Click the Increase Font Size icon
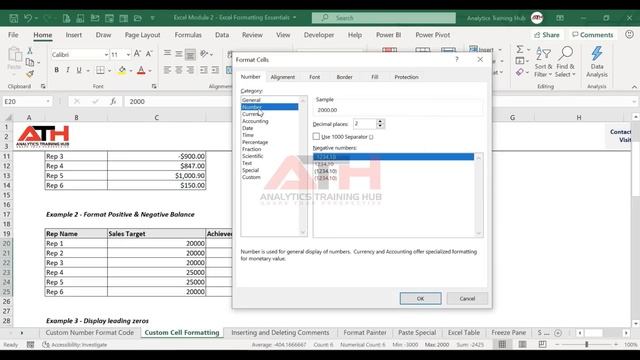This screenshot has width=640, height=360. [138, 54]
